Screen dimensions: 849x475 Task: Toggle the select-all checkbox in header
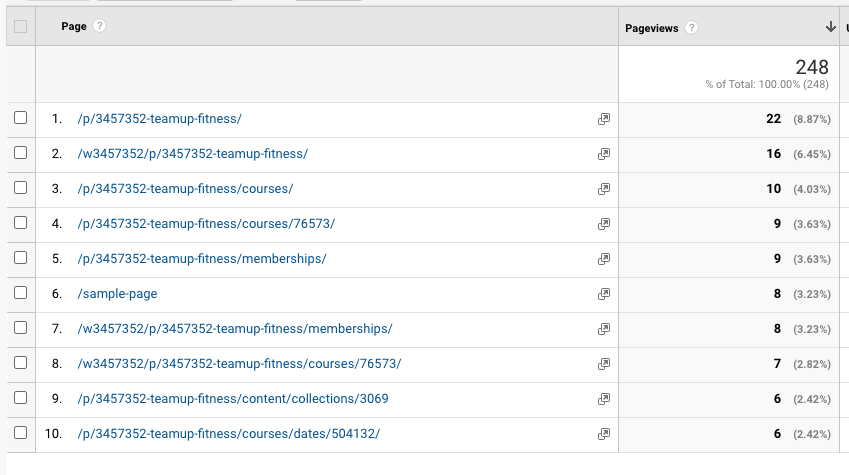click(21, 27)
